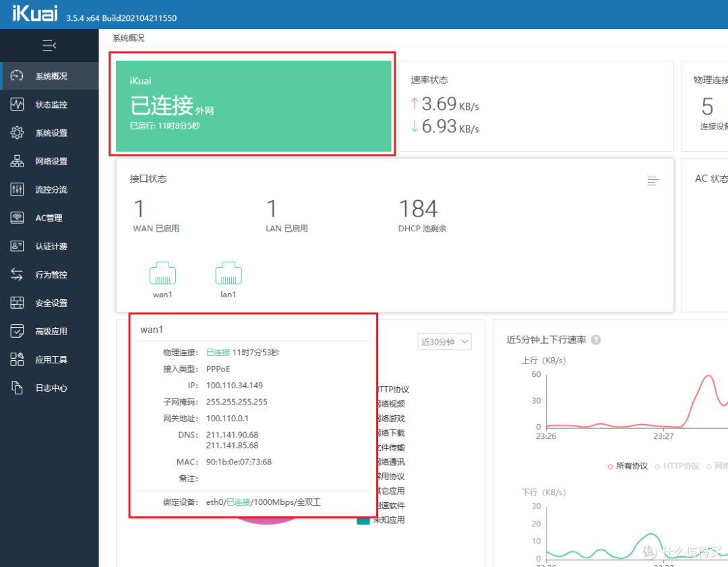Click the teal 未知应用 color swatch
Image resolution: width=728 pixels, height=567 pixels.
pos(363,520)
